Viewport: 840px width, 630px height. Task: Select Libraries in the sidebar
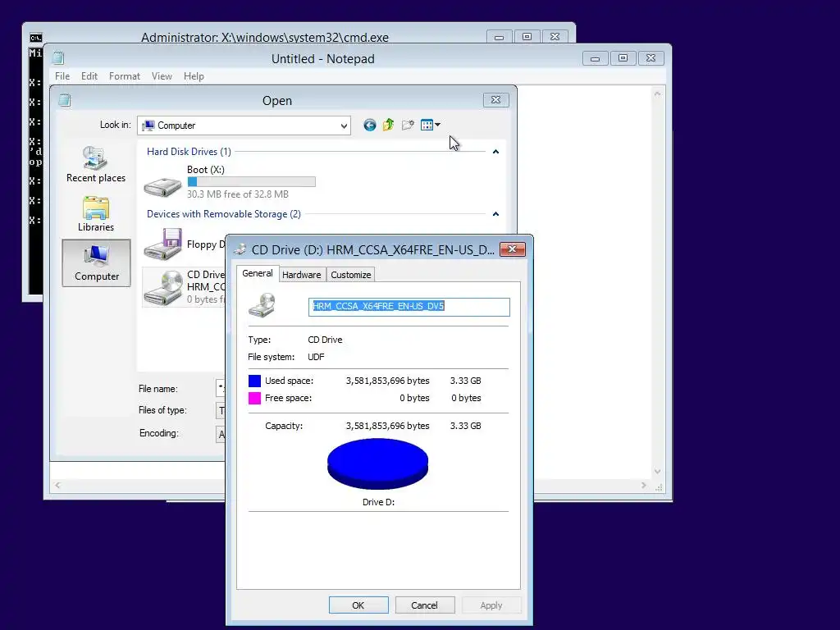(x=96, y=214)
